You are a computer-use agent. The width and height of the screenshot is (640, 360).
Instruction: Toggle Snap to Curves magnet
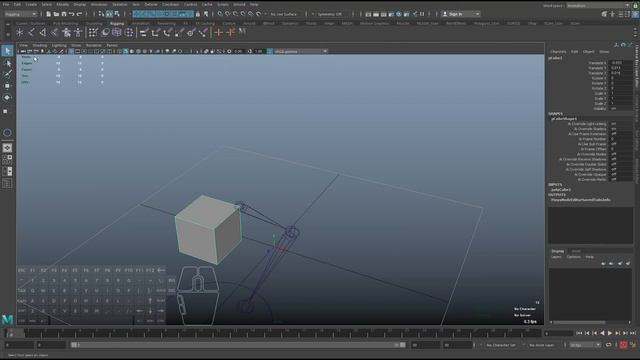pos(228,14)
